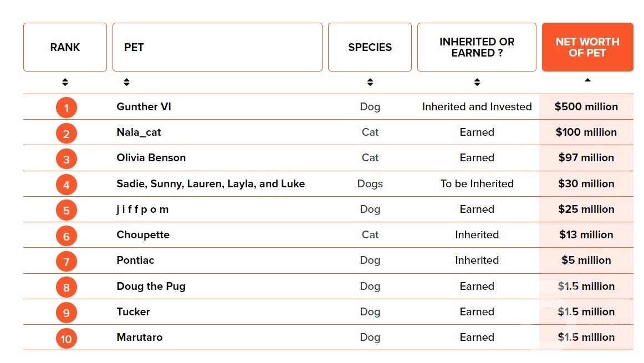
Task: Click rank 10 orange circle badge
Action: tap(66, 339)
